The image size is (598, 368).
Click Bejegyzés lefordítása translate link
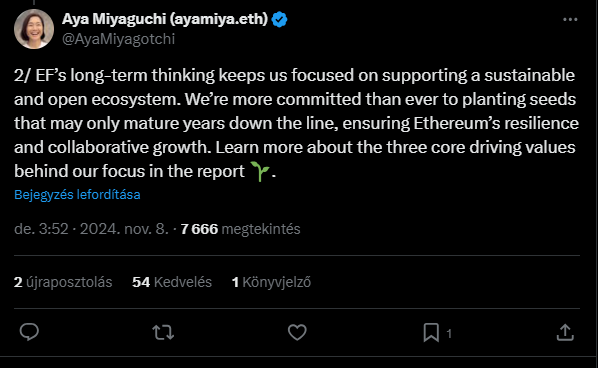pos(77,194)
